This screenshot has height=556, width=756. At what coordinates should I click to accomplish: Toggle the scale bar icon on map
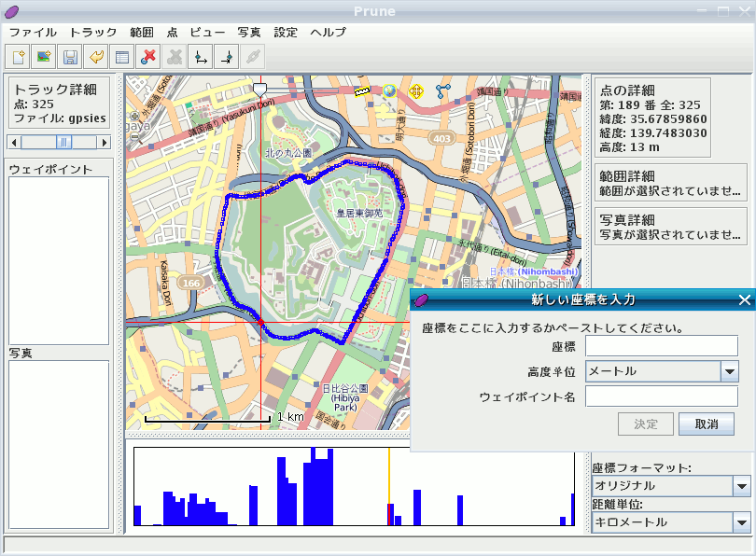click(362, 90)
